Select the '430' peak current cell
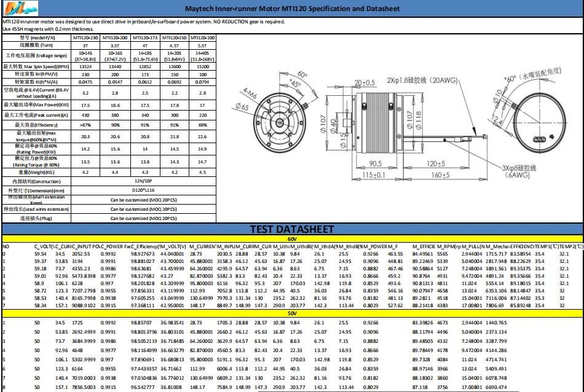 85,115
